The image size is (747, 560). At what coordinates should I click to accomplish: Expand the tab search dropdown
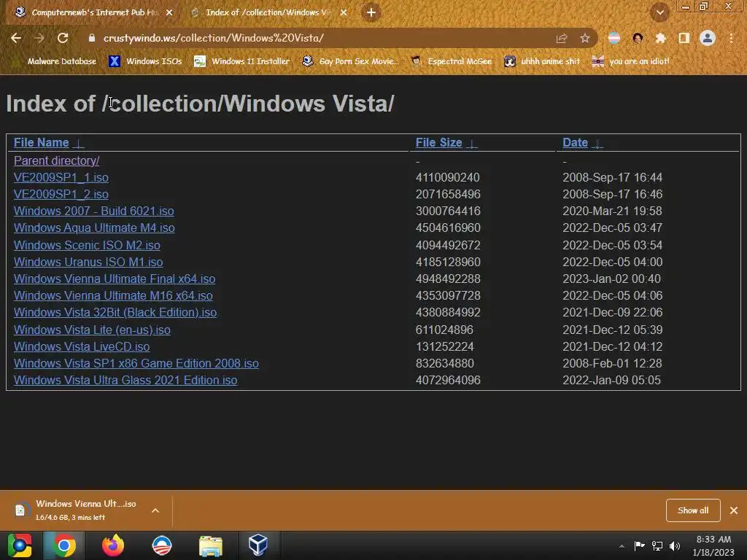660,12
